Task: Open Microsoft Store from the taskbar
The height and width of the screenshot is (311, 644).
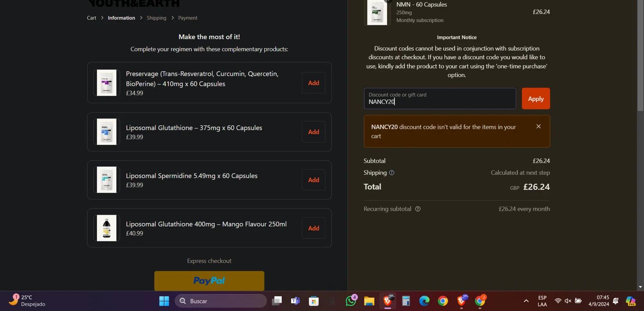Action: (x=314, y=301)
